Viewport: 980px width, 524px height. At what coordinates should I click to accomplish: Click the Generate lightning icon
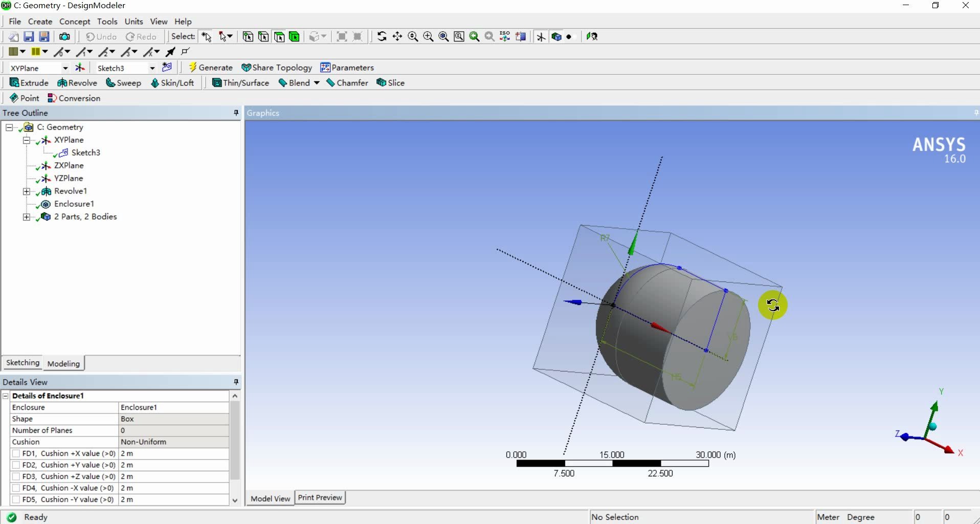pyautogui.click(x=193, y=67)
